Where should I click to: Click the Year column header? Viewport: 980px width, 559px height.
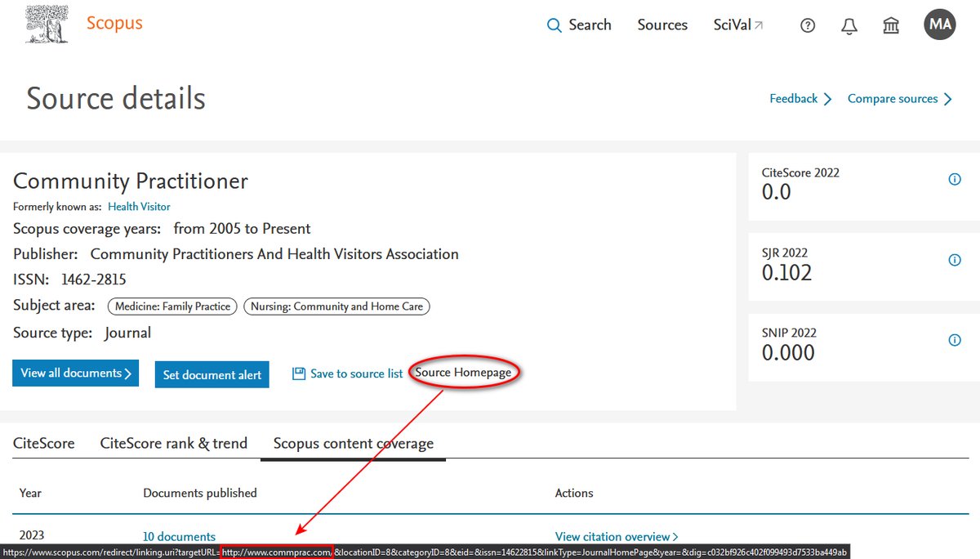coord(30,493)
